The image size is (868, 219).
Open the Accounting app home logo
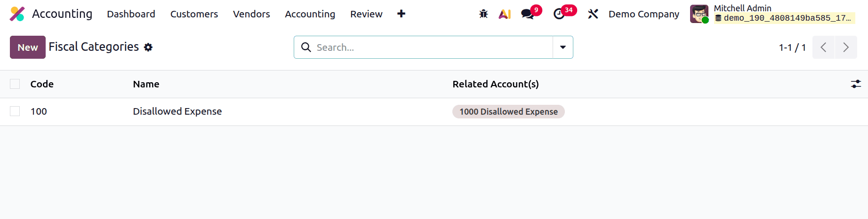point(17,14)
